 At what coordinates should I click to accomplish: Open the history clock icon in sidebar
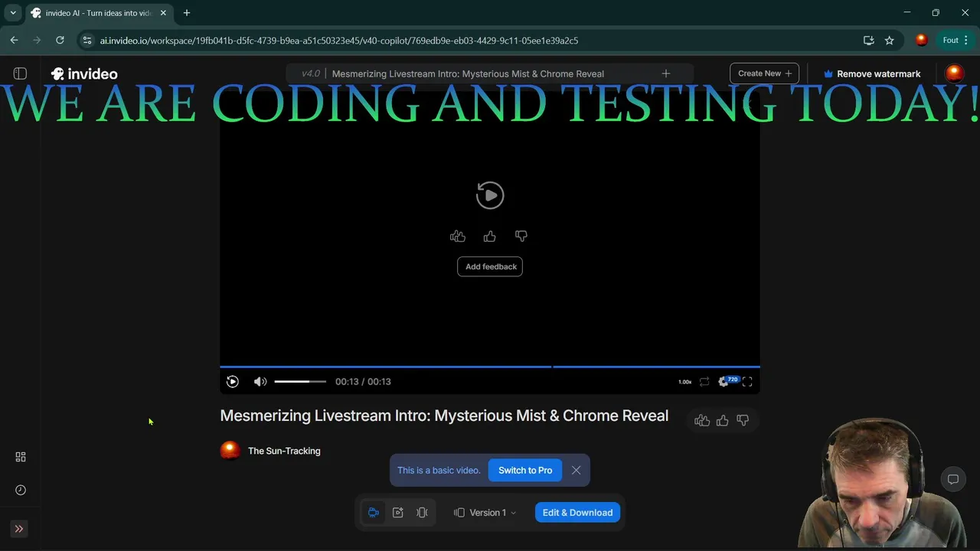(x=21, y=491)
